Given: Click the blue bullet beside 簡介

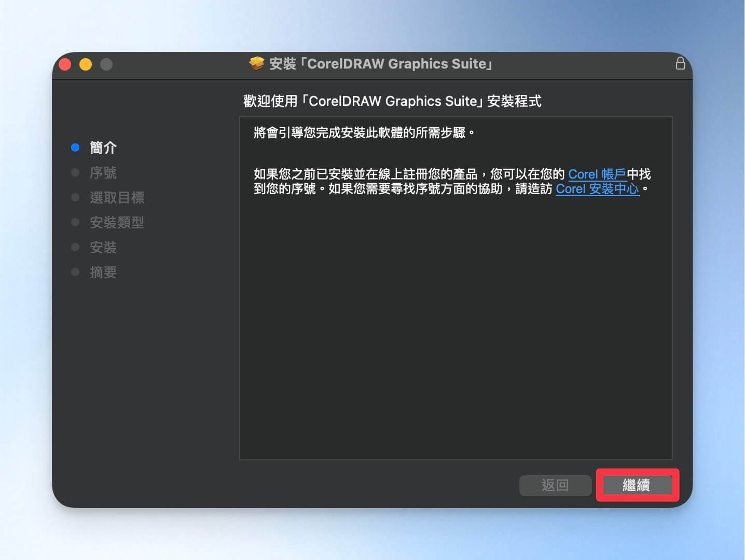Looking at the screenshot, I should (x=75, y=148).
